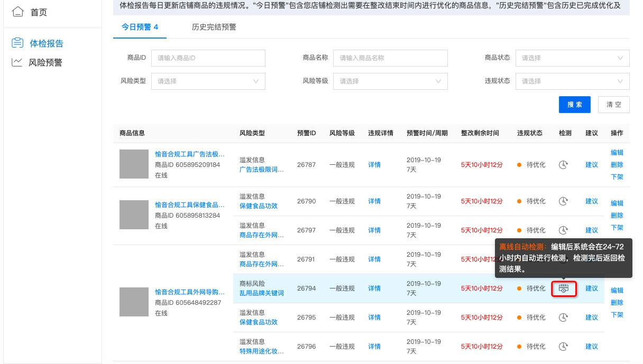The width and height of the screenshot is (643, 364).
Task: Click the 清空 button
Action: (x=613, y=105)
